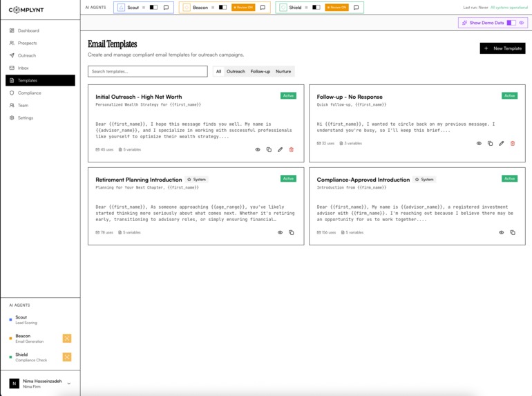Click Beacon's Review ON badge
Viewport: 532px width, 396px height.
243,8
